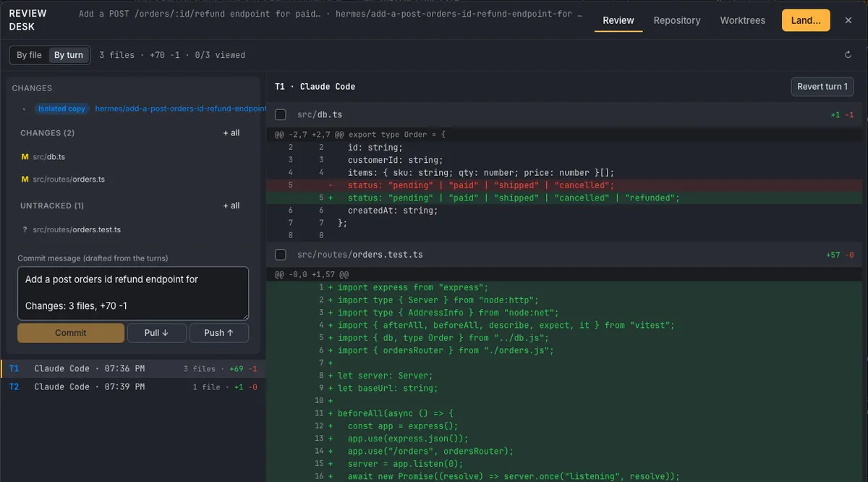Click the "+1 -1" stats for src/db.ts
The width and height of the screenshot is (868, 482).
pyautogui.click(x=843, y=114)
